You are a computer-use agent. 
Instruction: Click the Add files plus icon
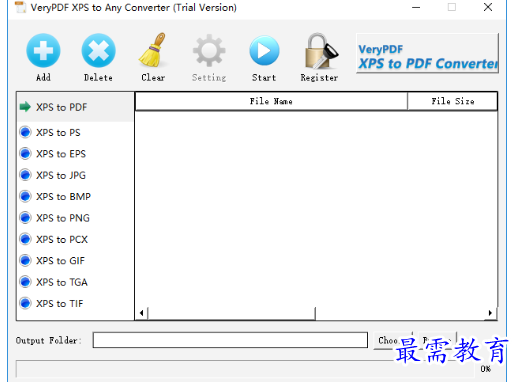pyautogui.click(x=43, y=51)
